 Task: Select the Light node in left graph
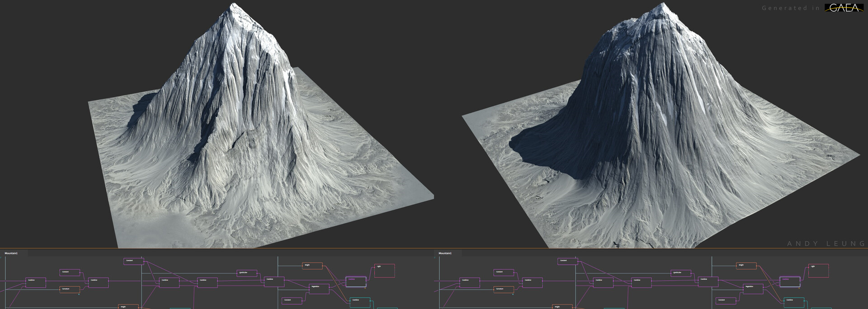384,271
